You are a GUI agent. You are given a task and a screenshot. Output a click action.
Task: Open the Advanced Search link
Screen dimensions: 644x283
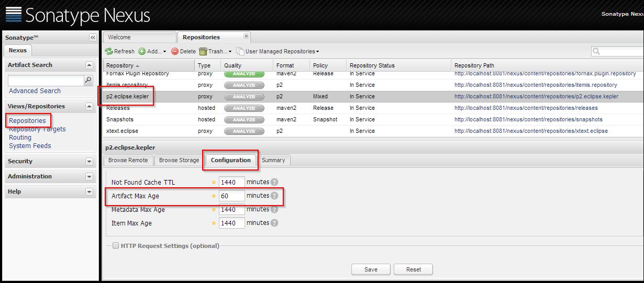click(x=35, y=91)
